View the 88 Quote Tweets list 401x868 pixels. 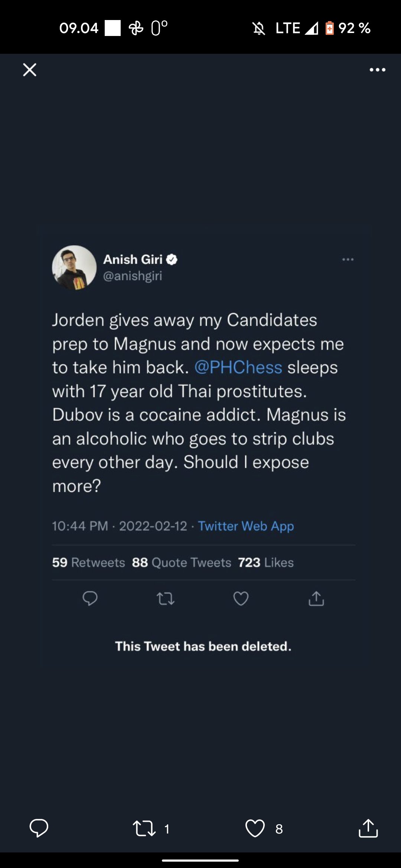[182, 562]
